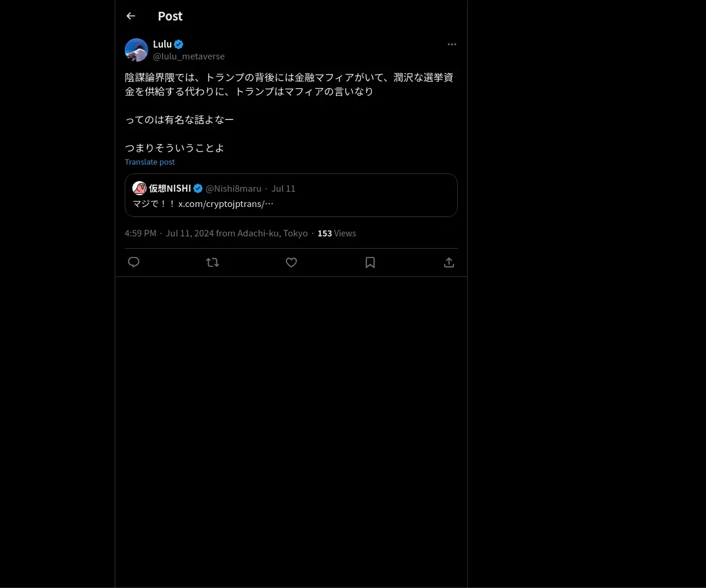
Task: Go back using the left arrow icon
Action: point(131,16)
